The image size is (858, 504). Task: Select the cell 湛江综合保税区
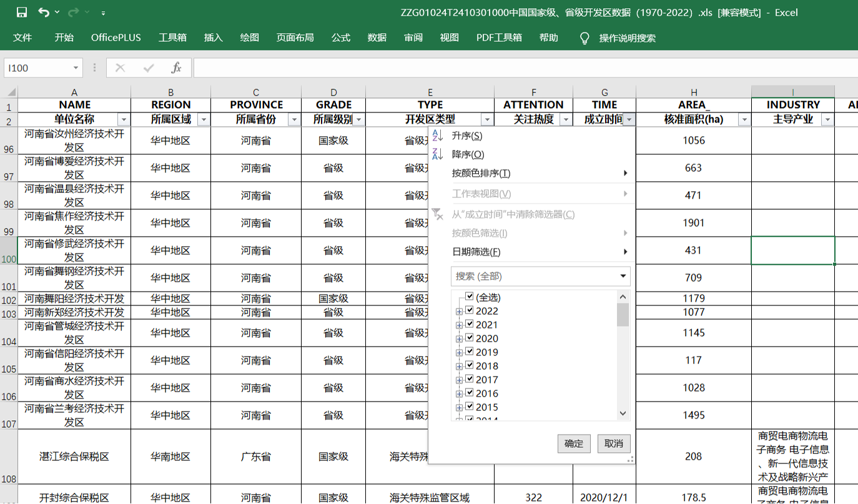(x=74, y=457)
